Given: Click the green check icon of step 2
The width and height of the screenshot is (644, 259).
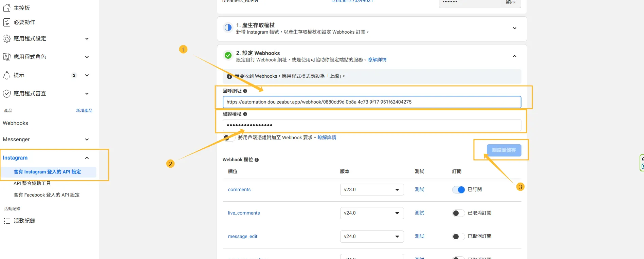Looking at the screenshot, I should (228, 55).
